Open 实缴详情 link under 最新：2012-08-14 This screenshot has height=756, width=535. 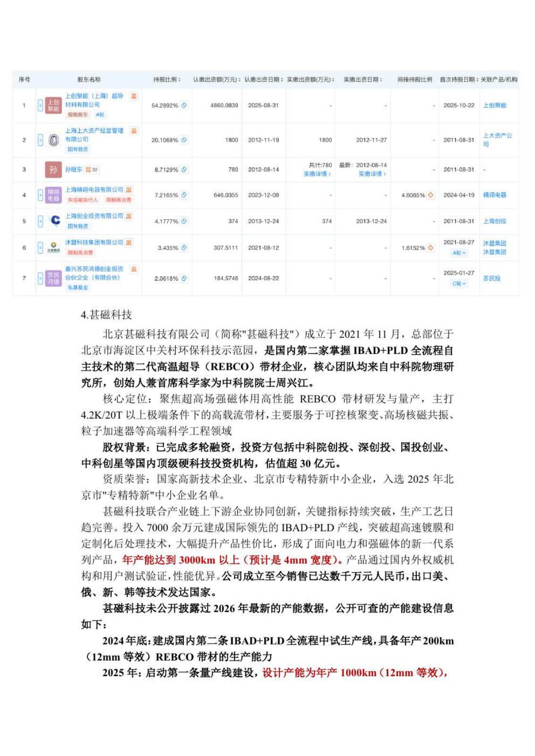coord(372,174)
